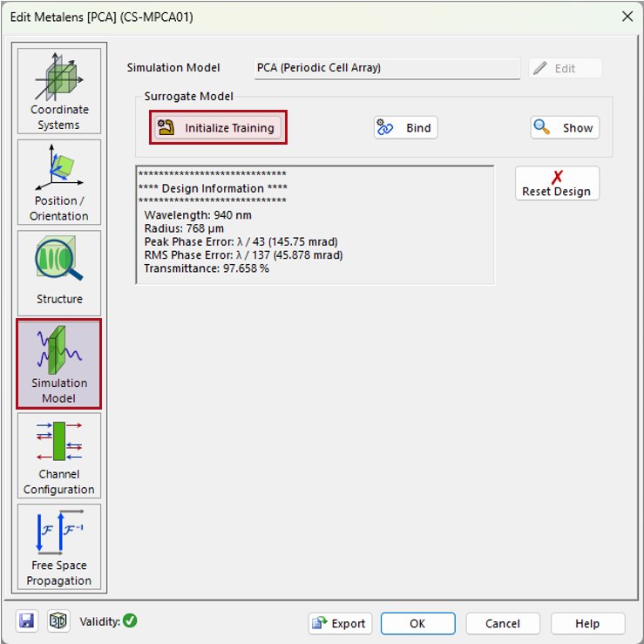This screenshot has width=644, height=644.
Task: Click the green Validity checkmark indicator
Action: (130, 621)
